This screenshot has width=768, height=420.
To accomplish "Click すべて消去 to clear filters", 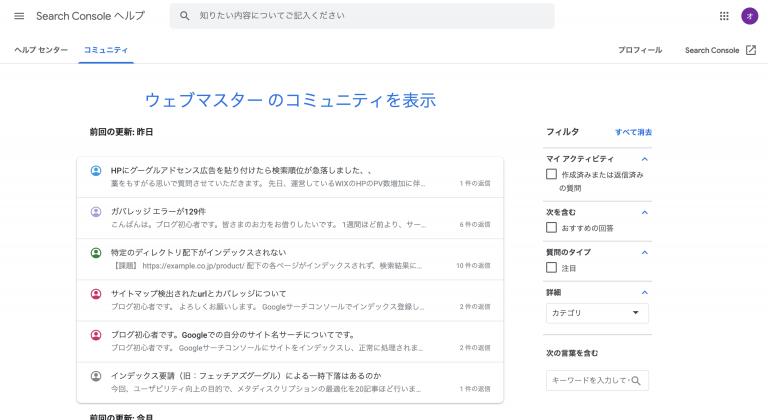I will [x=633, y=132].
